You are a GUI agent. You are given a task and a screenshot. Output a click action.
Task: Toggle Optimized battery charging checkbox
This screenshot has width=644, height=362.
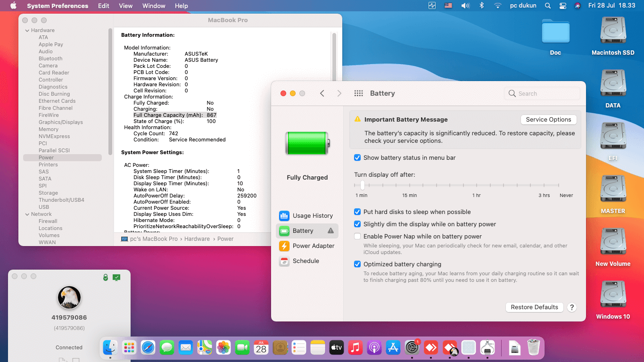point(357,264)
